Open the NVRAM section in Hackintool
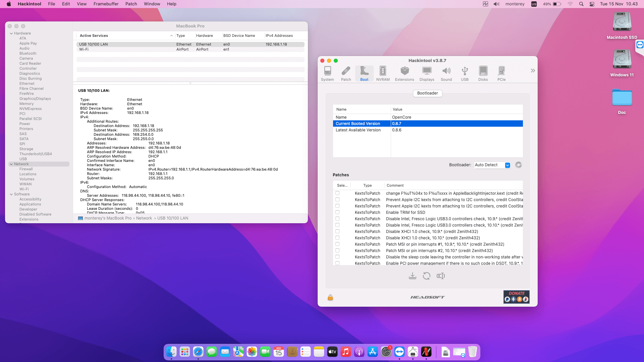The width and height of the screenshot is (644, 362). click(x=383, y=73)
